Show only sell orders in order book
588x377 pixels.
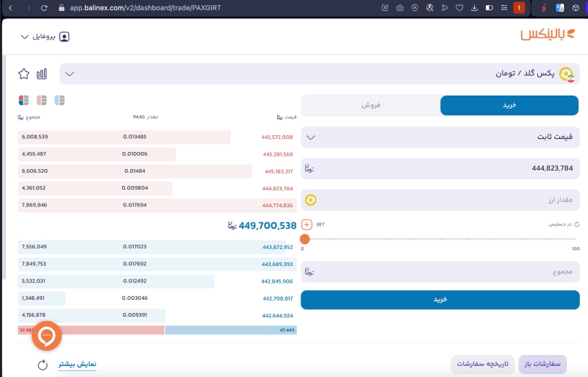tap(42, 100)
